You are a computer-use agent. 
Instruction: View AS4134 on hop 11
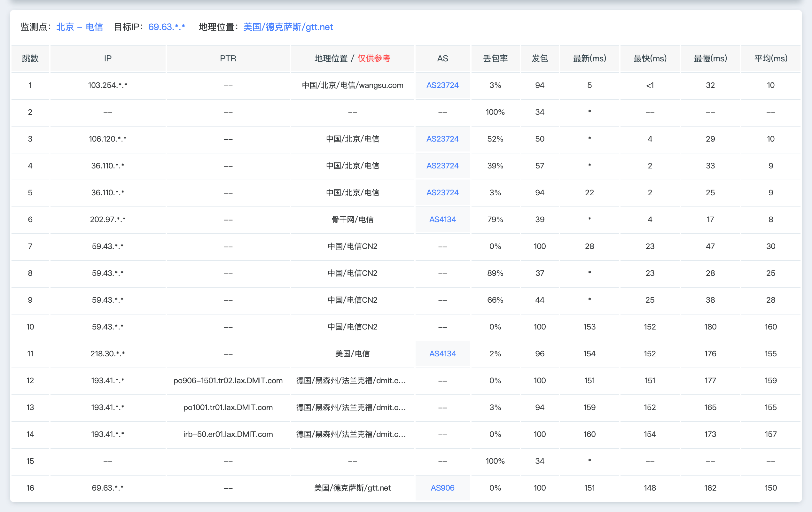coord(442,353)
